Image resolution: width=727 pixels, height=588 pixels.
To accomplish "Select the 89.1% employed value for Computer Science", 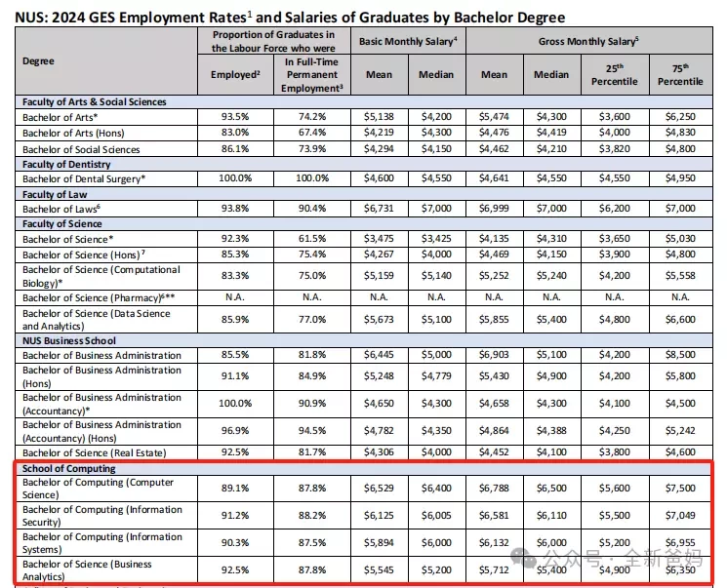I will (x=235, y=488).
